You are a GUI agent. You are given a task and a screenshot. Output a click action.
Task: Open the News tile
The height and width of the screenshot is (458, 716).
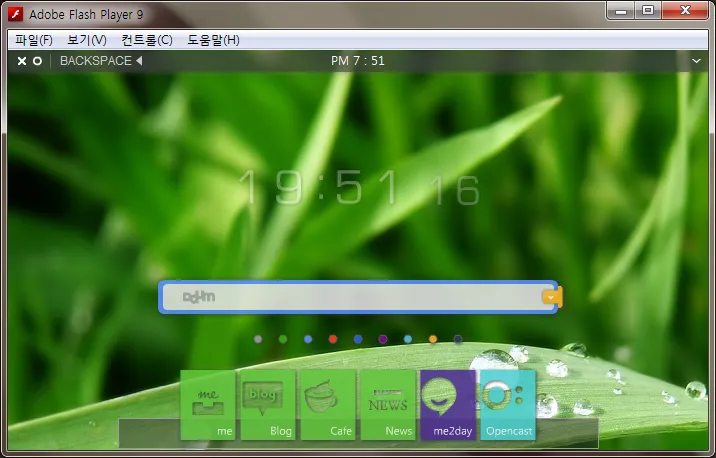[388, 405]
